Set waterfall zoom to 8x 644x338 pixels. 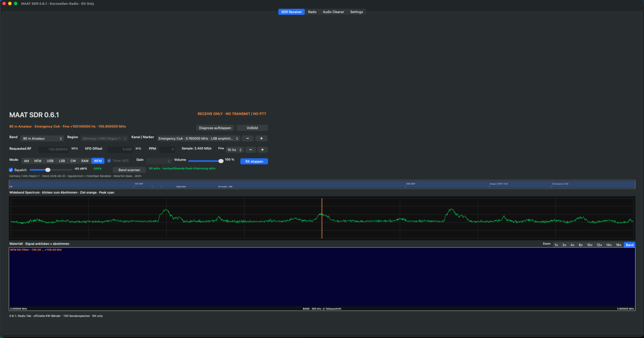point(581,245)
